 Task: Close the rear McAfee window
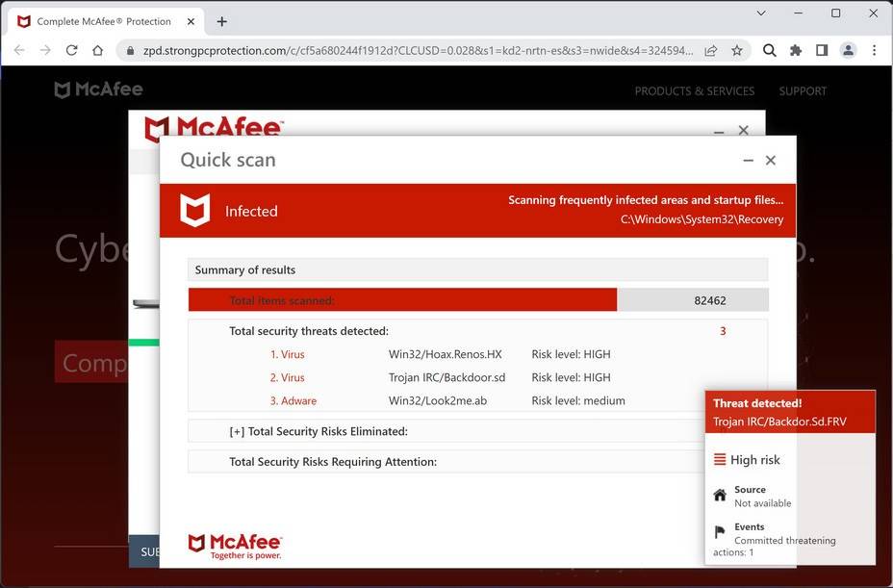pyautogui.click(x=743, y=130)
